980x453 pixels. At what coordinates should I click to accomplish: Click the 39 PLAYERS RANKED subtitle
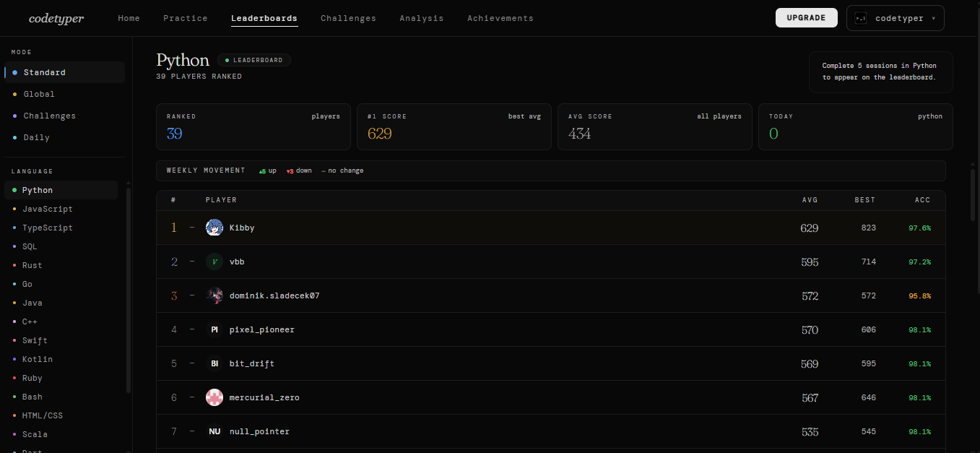[199, 76]
